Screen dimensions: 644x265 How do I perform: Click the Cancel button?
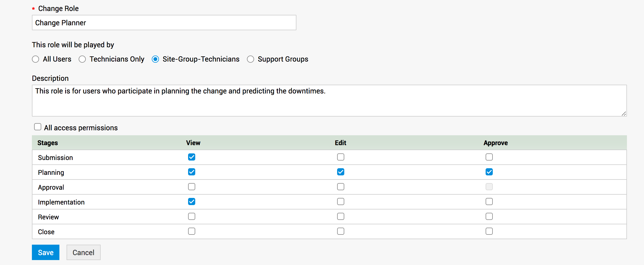(83, 252)
